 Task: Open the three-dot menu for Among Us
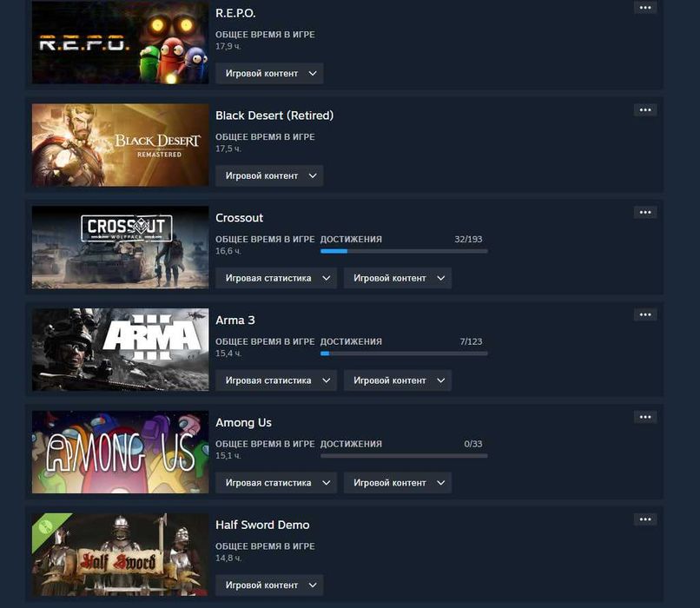click(645, 417)
